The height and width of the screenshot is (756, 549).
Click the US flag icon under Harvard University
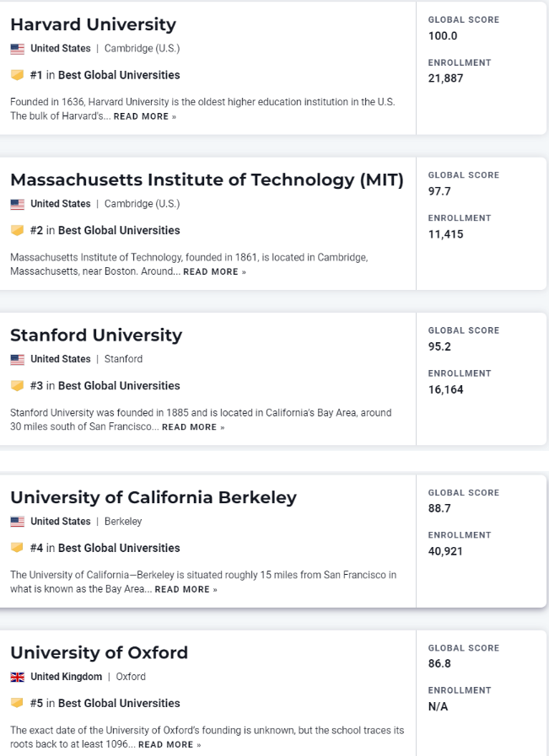[x=17, y=49]
